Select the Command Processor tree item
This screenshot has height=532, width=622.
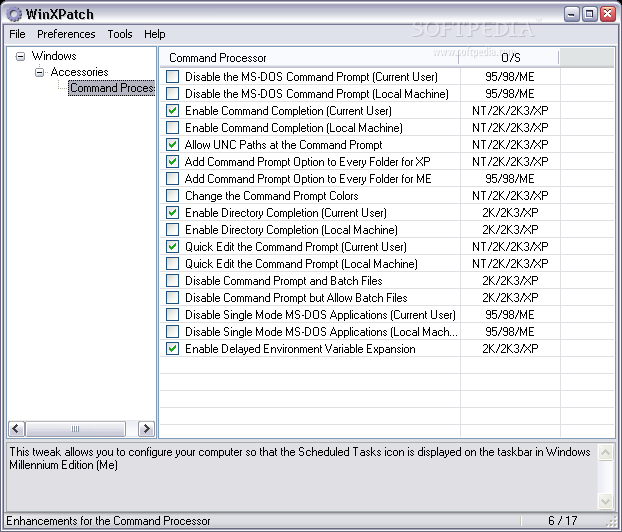click(111, 88)
